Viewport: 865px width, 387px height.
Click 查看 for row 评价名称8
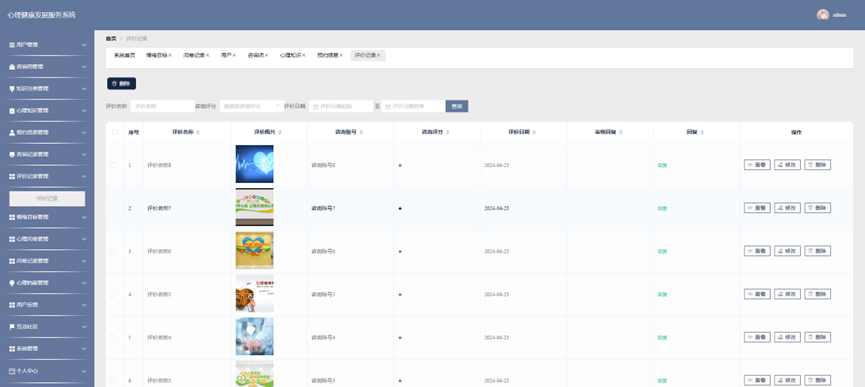tap(757, 165)
